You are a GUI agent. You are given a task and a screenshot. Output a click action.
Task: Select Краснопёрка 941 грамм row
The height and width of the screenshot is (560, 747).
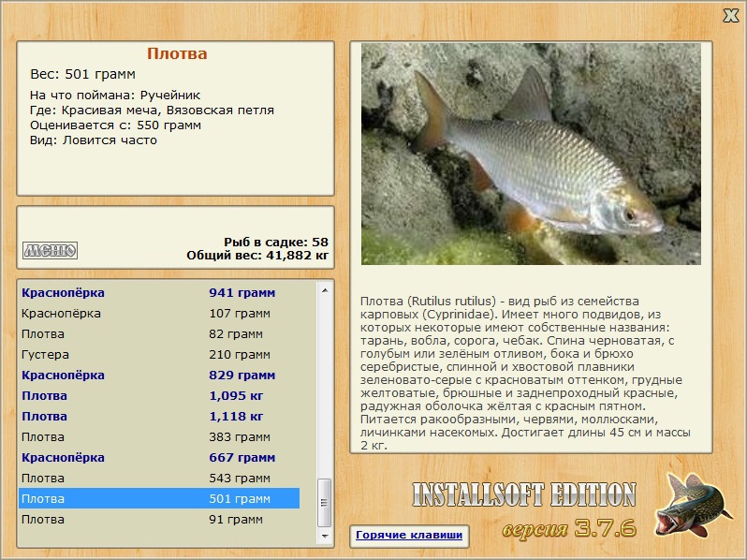point(159,292)
